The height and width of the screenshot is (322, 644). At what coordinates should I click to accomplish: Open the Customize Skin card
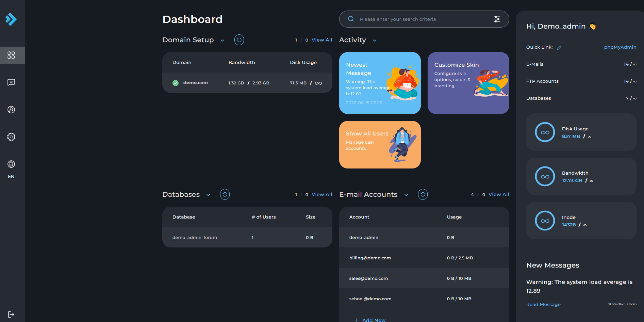coord(468,83)
